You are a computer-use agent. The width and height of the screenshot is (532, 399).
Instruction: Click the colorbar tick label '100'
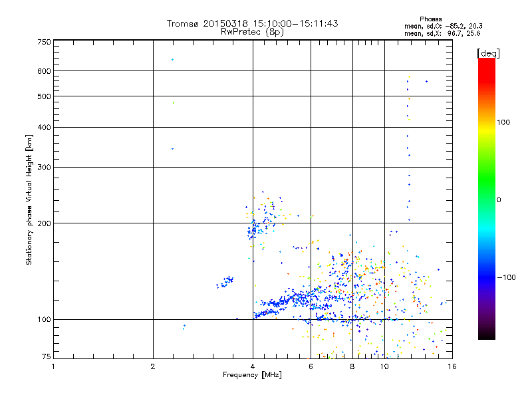503,122
